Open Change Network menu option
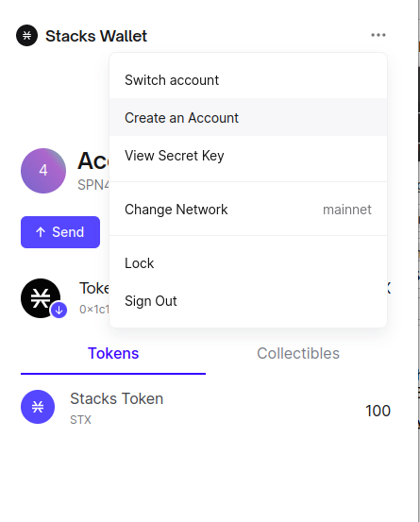The width and height of the screenshot is (420, 522). point(248,210)
